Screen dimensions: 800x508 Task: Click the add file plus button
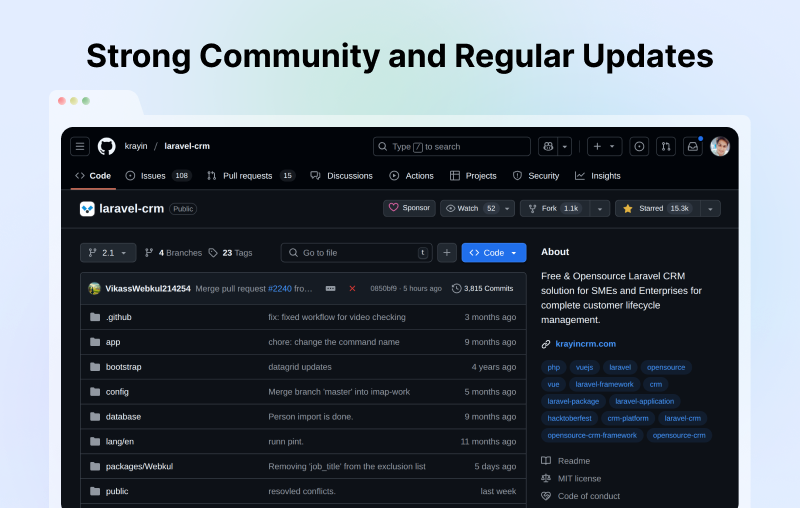tap(447, 253)
